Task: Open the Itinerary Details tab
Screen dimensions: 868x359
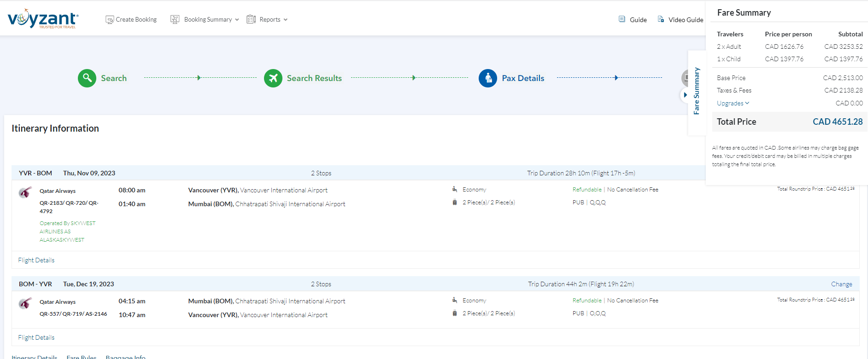Action: [x=35, y=357]
